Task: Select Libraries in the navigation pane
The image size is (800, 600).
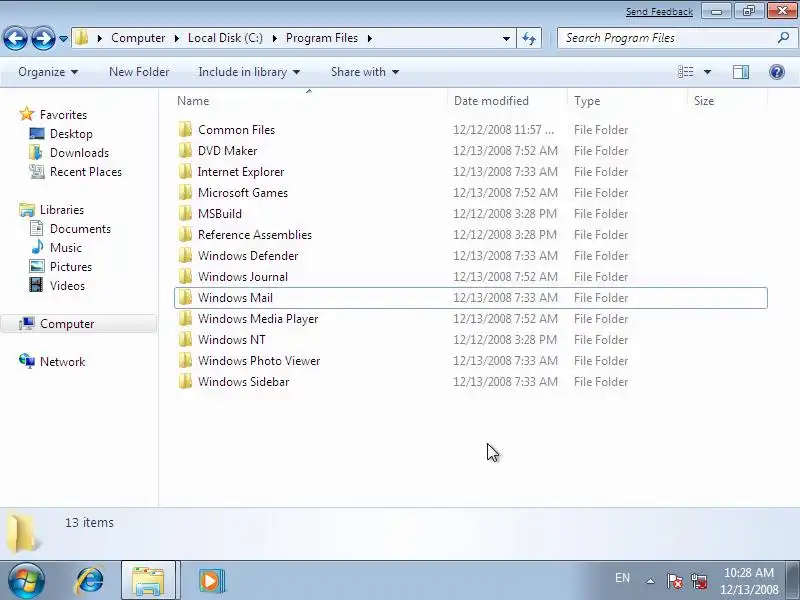Action: [x=62, y=210]
